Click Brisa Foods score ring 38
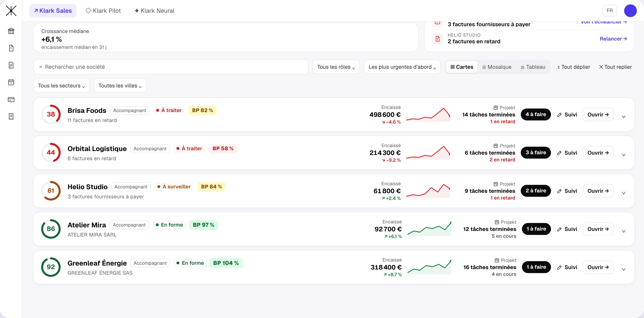The height and width of the screenshot is (318, 644). coord(51,114)
